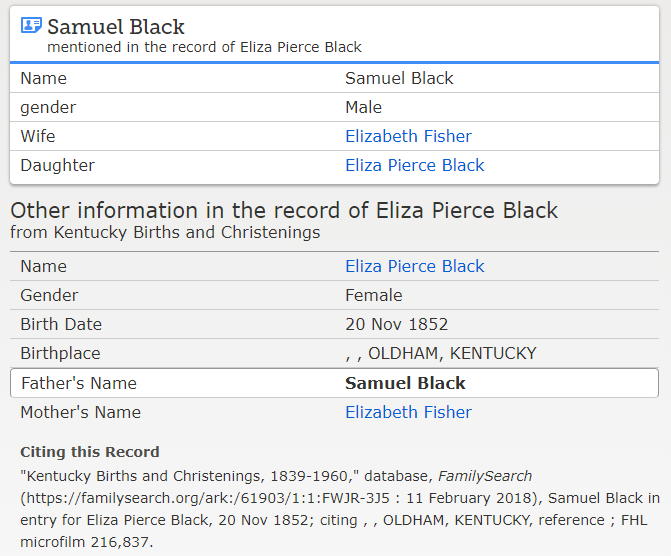Select the Daughter row label
671x556 pixels.
[57, 165]
